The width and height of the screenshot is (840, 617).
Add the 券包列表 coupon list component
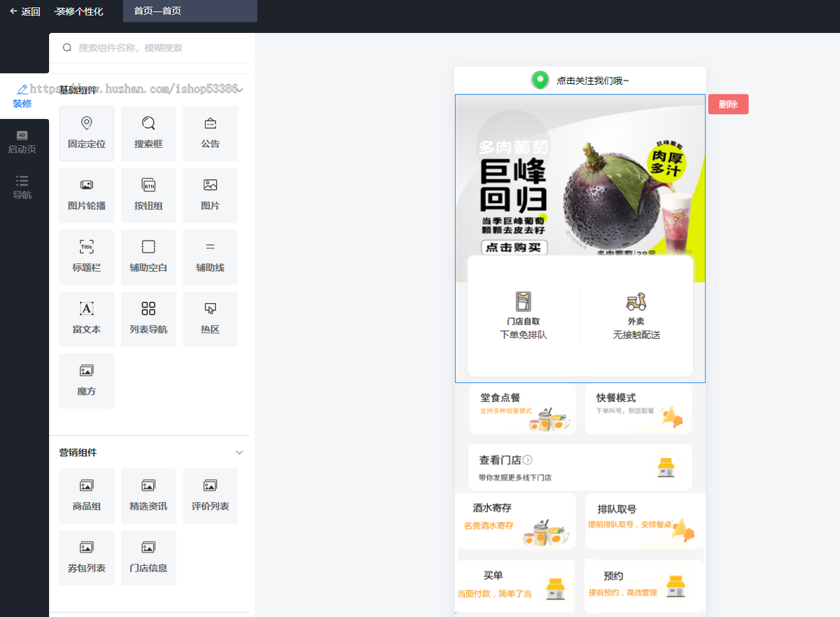(x=87, y=557)
